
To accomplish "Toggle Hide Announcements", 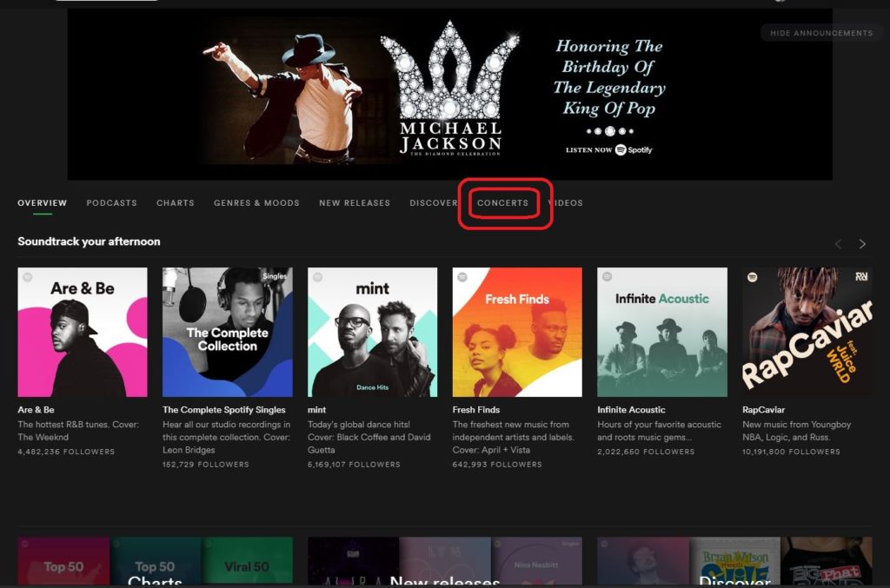I will [x=820, y=32].
